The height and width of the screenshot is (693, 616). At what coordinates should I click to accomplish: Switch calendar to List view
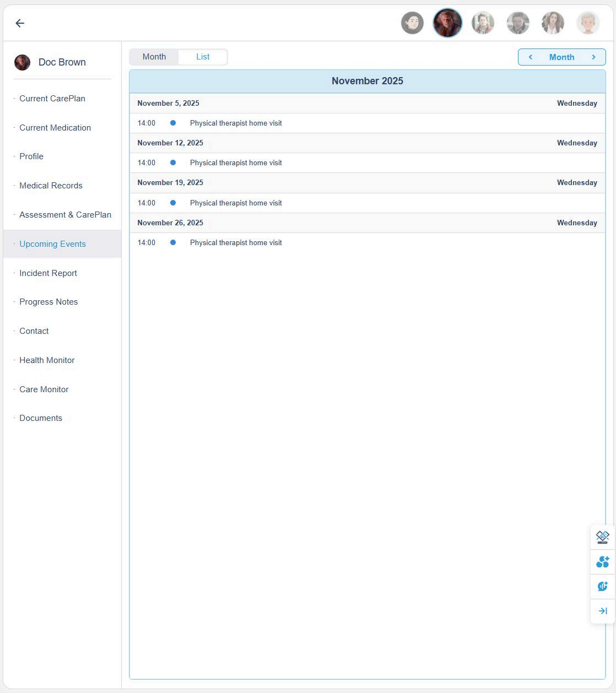coord(203,57)
